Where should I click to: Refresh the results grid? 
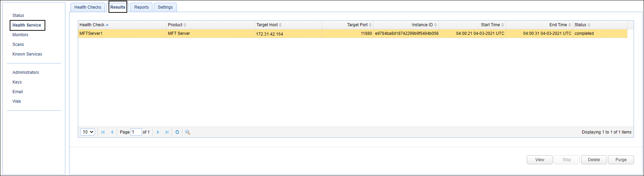177,132
